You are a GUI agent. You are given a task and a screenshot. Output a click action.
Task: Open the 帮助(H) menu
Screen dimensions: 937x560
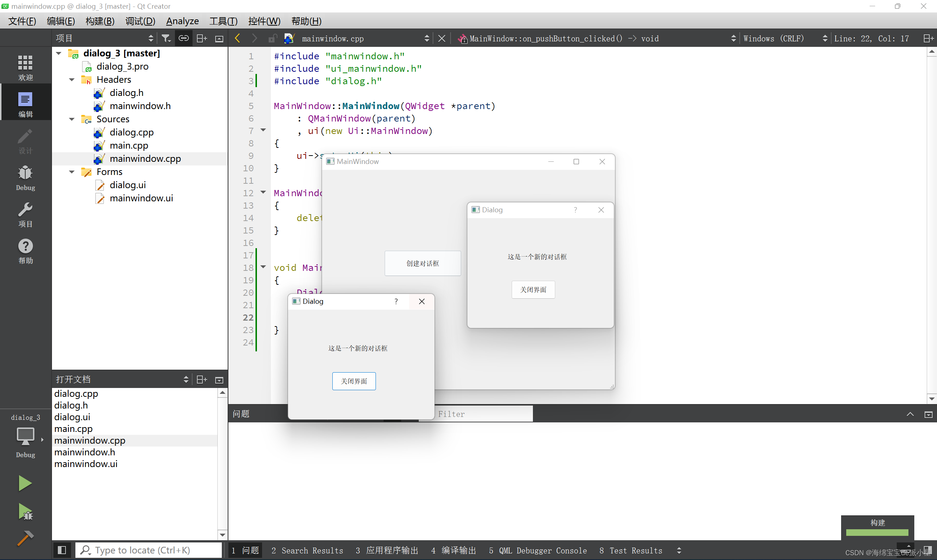pos(306,21)
